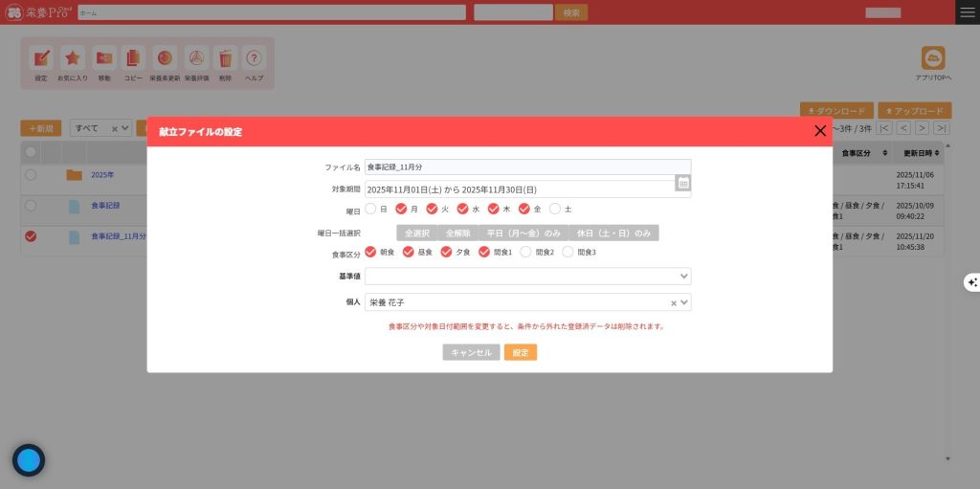Click the 削除 trash icon
The image size is (980, 489).
tap(225, 58)
